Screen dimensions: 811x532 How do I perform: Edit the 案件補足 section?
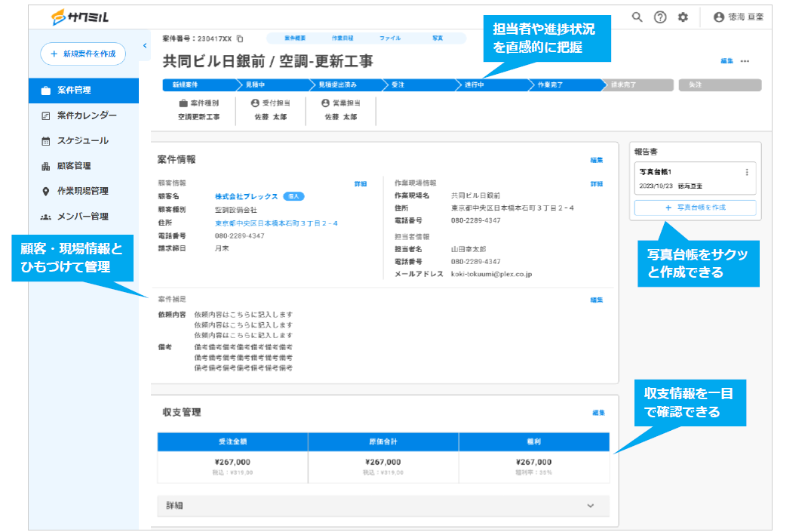[x=597, y=300]
